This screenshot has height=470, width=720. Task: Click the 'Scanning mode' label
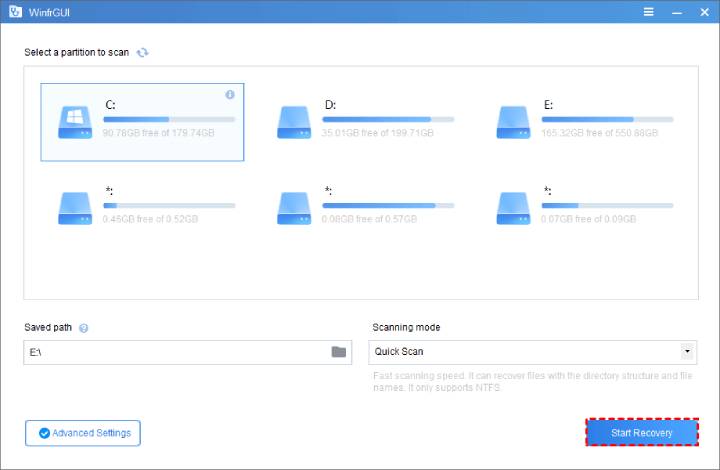pyautogui.click(x=406, y=327)
